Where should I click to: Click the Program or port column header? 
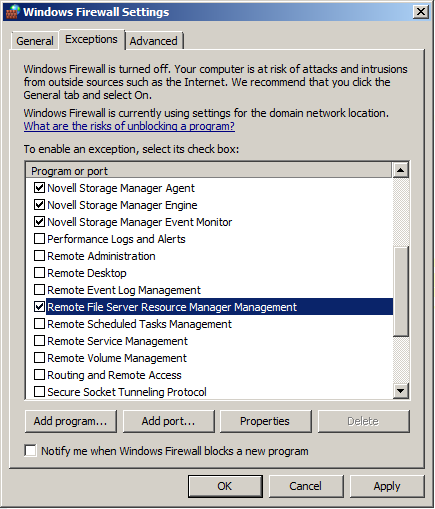(x=209, y=171)
